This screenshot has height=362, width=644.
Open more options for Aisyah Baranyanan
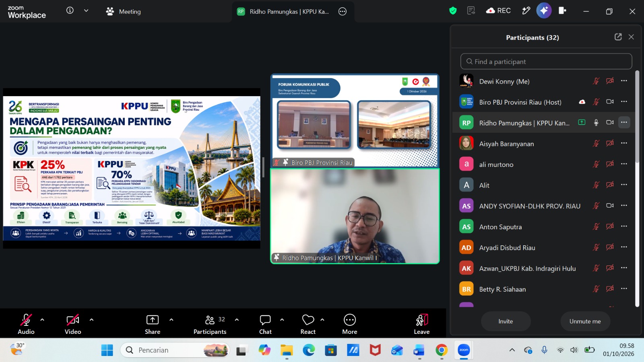pyautogui.click(x=624, y=143)
